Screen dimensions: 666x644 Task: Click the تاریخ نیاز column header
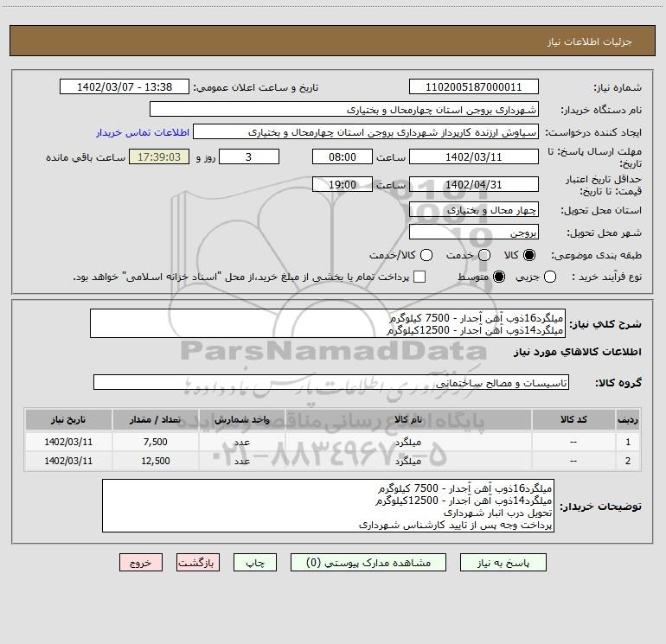point(68,419)
